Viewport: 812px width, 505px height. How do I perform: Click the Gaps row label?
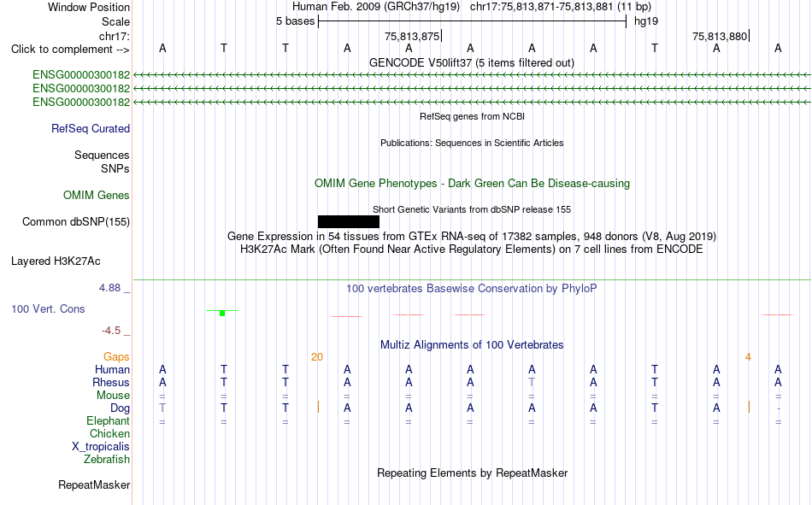[116, 357]
